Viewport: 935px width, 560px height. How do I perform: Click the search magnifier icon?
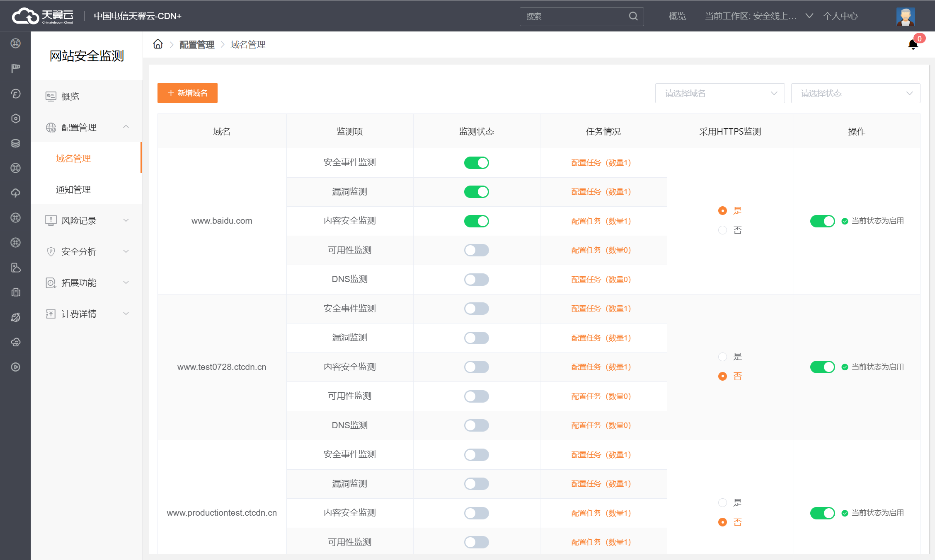633,16
